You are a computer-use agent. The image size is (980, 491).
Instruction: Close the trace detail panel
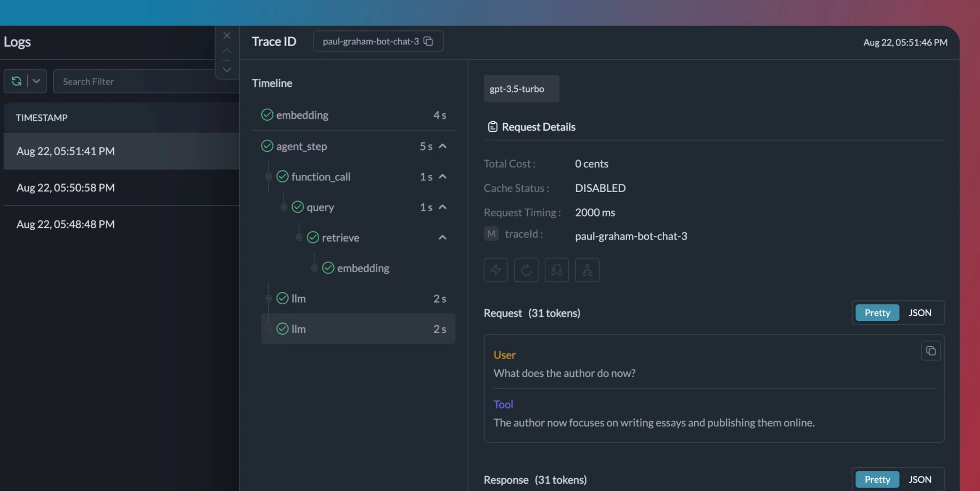[x=227, y=36]
